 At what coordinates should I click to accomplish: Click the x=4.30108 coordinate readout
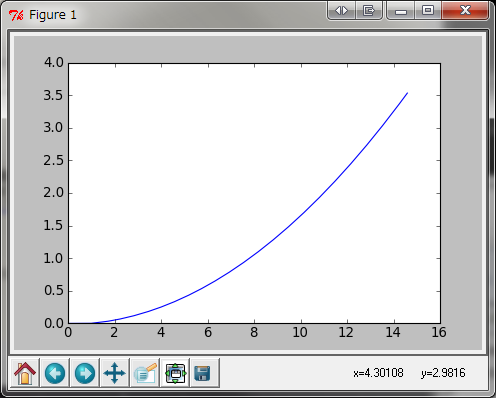[378, 373]
